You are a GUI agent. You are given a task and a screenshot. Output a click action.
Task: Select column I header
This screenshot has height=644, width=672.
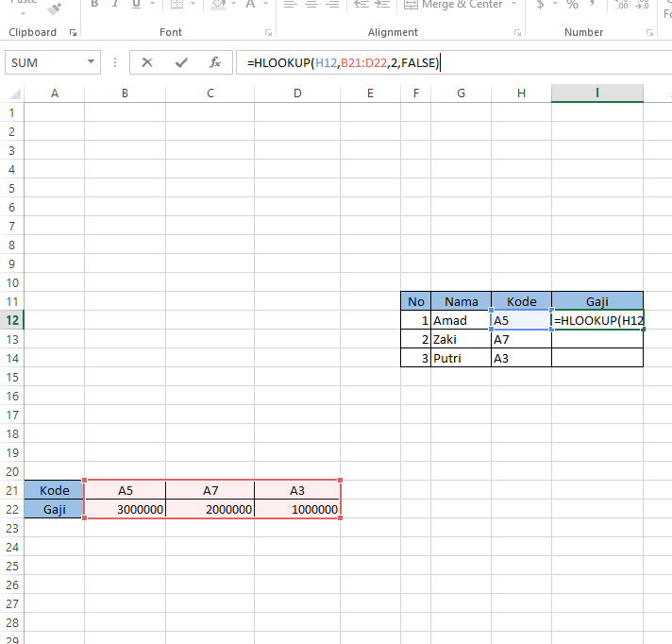(x=597, y=93)
